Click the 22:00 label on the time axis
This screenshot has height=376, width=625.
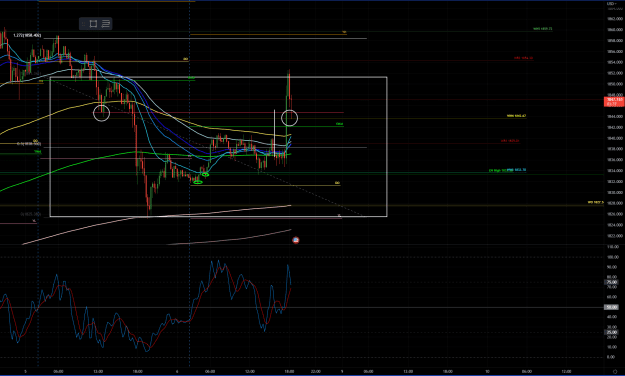[x=315, y=371]
